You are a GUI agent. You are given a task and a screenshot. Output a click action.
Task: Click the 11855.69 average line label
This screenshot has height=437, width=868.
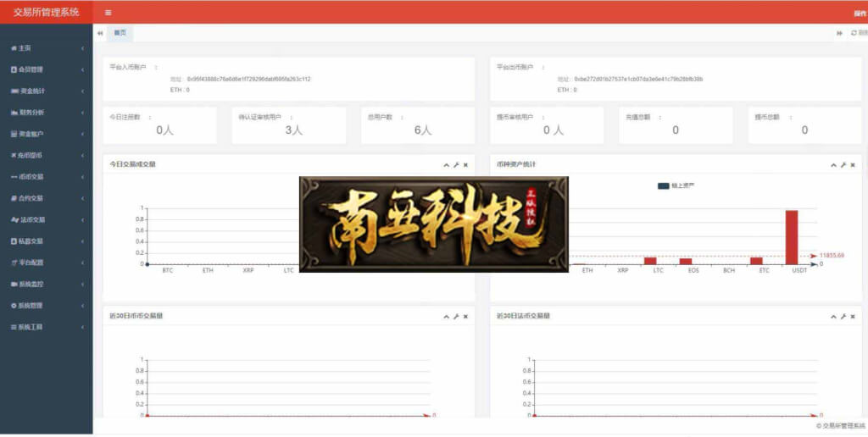(832, 256)
